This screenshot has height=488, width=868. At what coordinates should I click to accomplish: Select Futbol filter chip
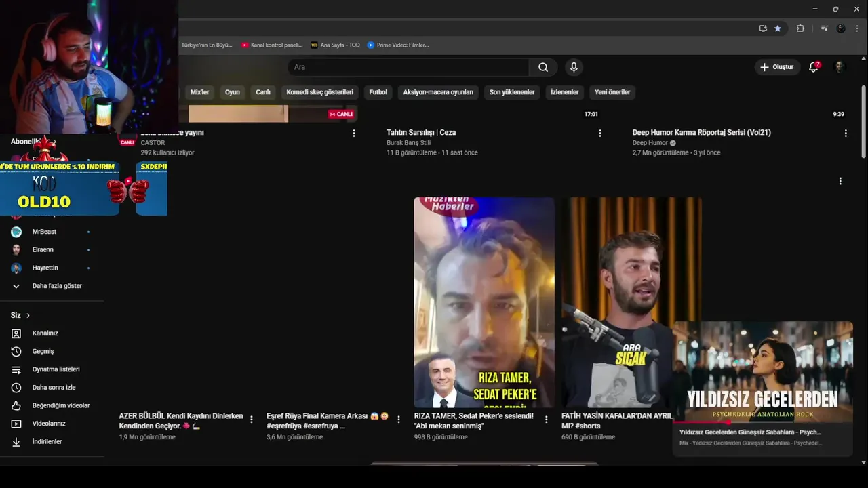click(x=378, y=92)
